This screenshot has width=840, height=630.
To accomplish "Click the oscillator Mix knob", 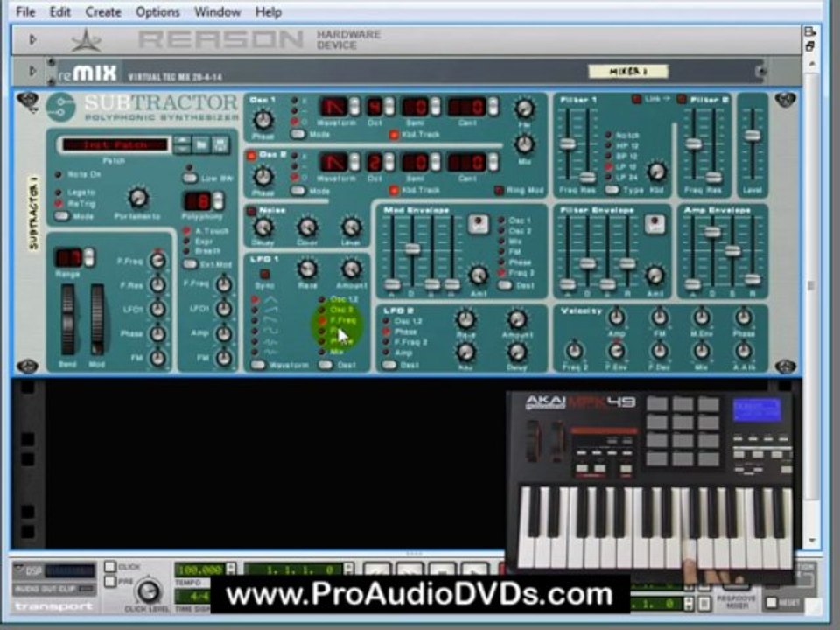I will 524,143.
